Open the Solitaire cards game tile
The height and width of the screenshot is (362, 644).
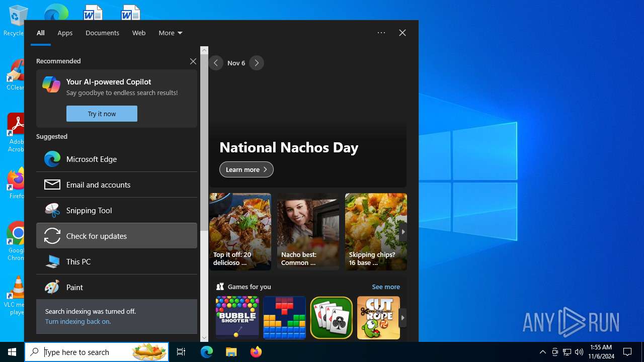click(332, 317)
